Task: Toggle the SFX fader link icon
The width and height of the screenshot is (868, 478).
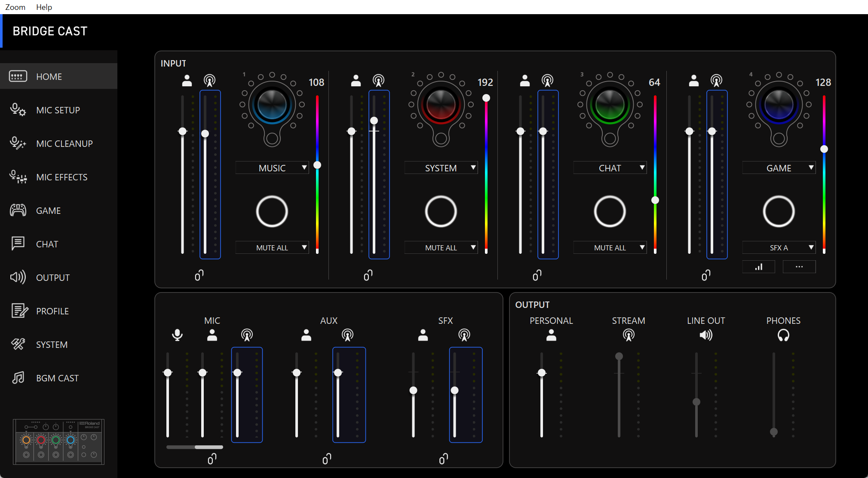Action: tap(444, 459)
